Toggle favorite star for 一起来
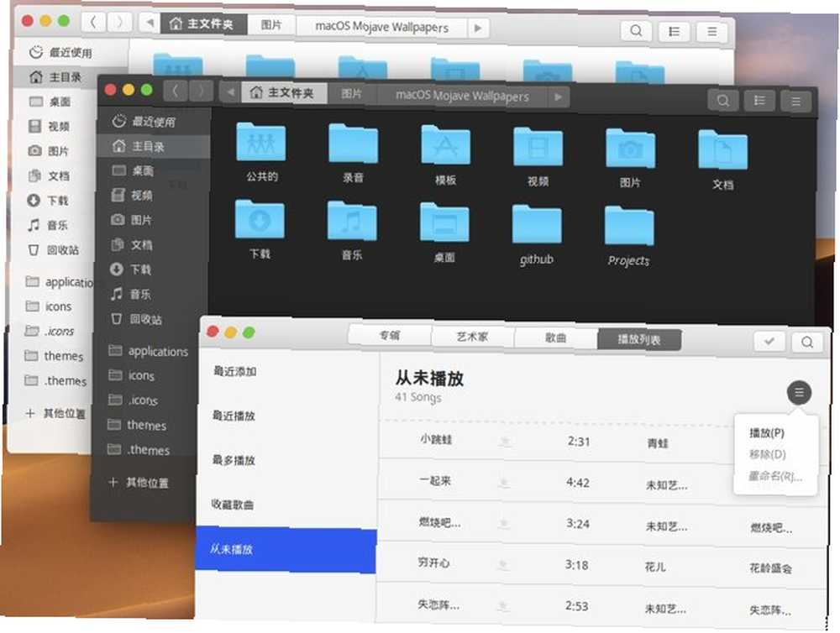The height and width of the screenshot is (633, 840). [x=504, y=483]
